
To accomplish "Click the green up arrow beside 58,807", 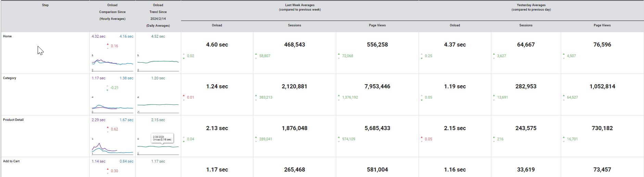I will pos(256,54).
